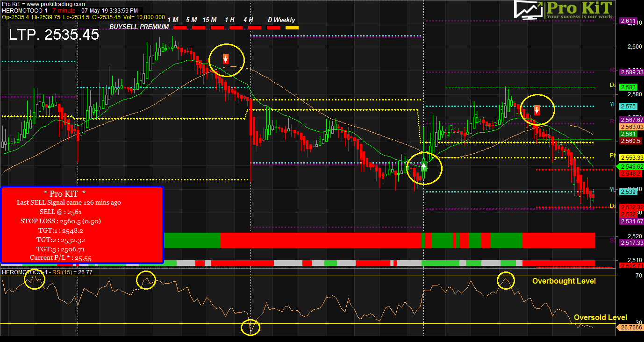Click the leftmost circled RSI overbought peak

click(x=35, y=280)
